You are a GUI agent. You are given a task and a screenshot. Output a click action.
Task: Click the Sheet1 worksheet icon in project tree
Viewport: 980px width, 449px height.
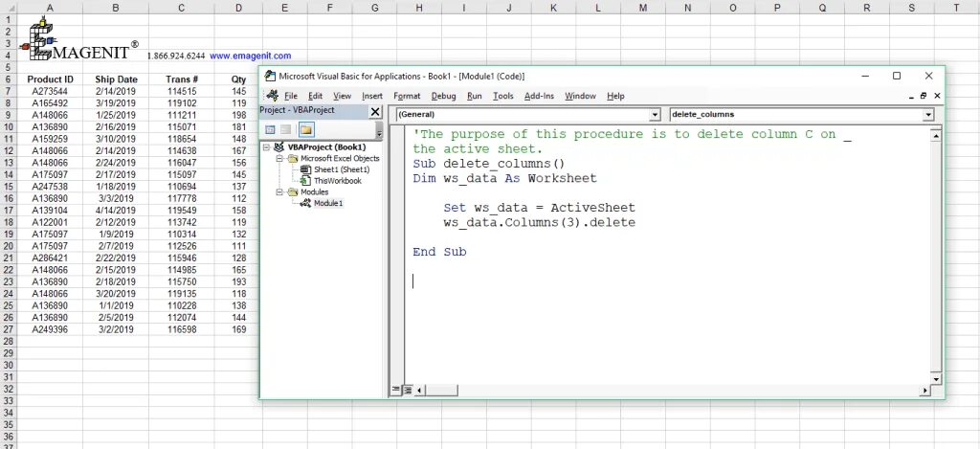coord(305,169)
